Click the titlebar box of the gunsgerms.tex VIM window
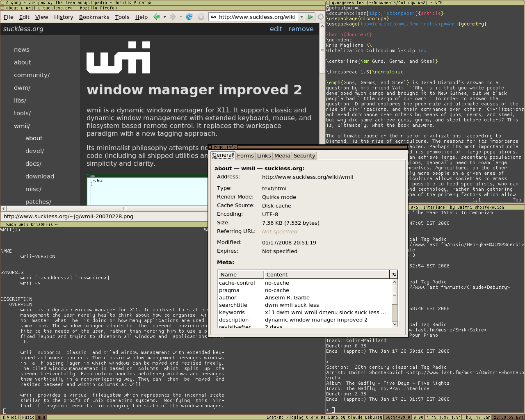 click(x=328, y=2)
